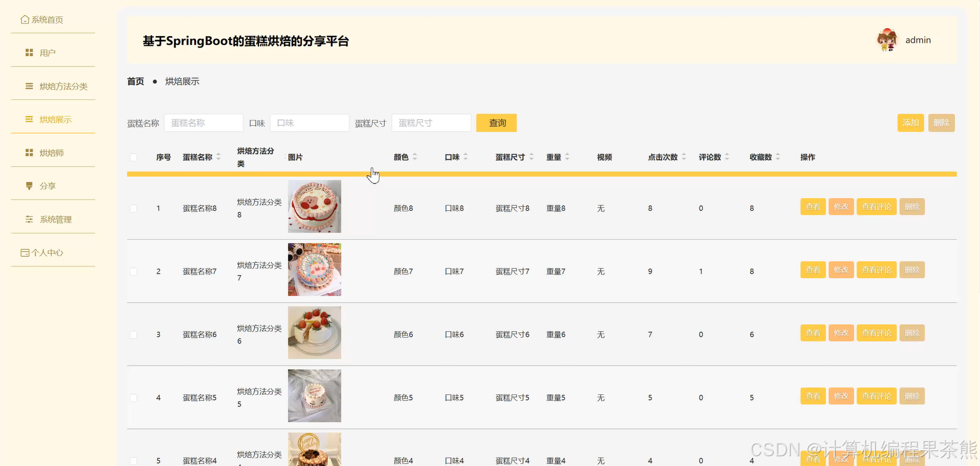
Task: Sort table by 口味 column arrows
Action: click(466, 157)
